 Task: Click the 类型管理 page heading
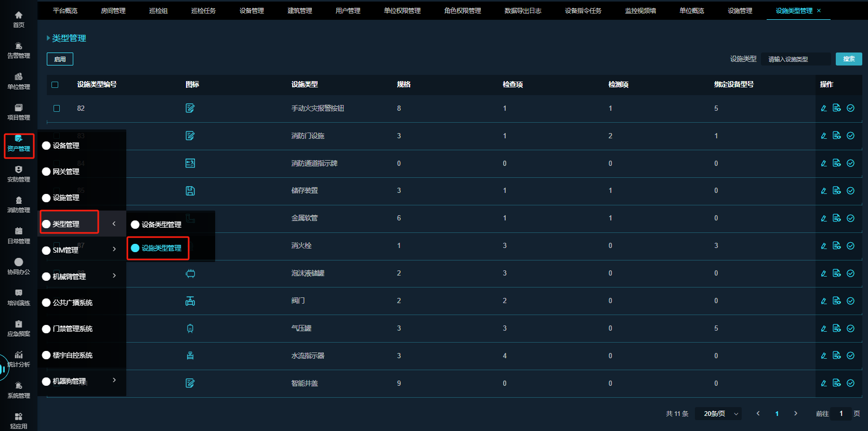click(x=69, y=38)
